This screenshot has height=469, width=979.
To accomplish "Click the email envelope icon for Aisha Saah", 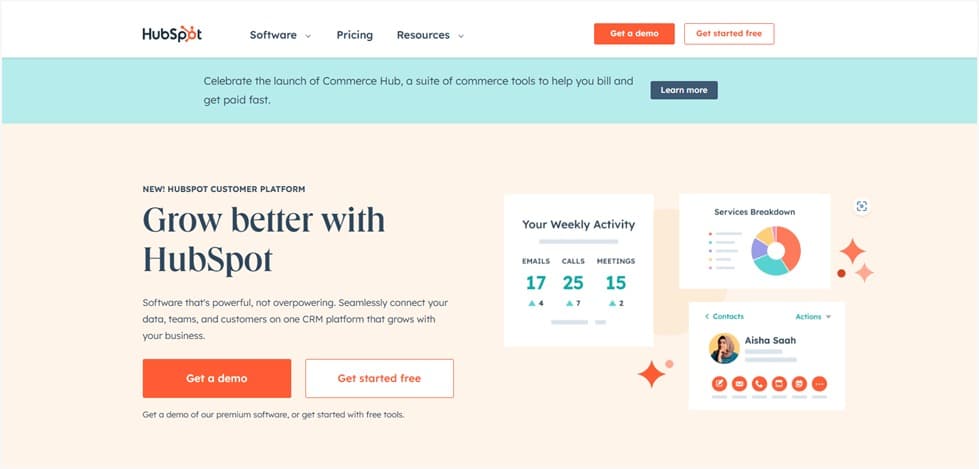I will click(x=739, y=383).
